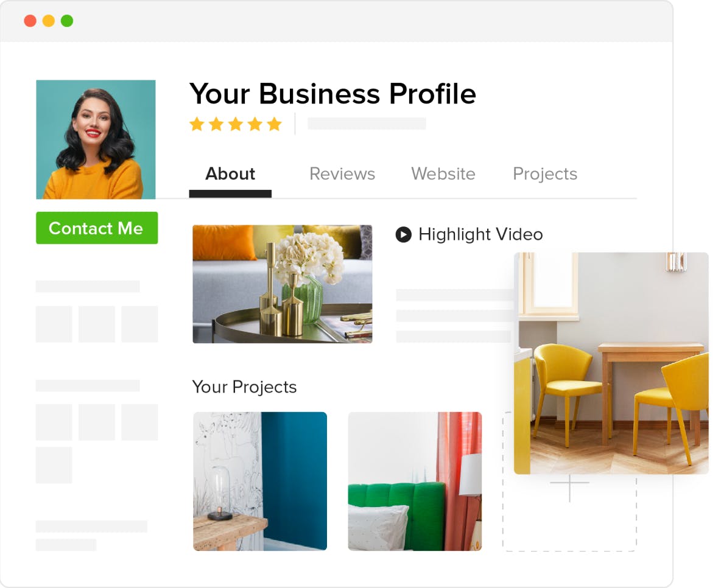
Task: Click the first gold rating star
Action: tap(197, 124)
